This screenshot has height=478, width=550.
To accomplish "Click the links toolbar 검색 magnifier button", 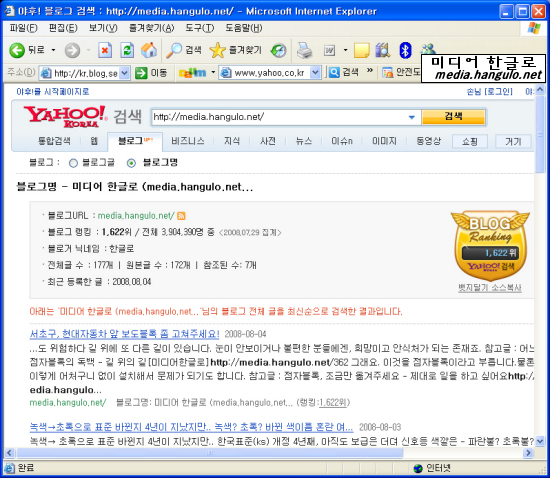I will [344, 72].
